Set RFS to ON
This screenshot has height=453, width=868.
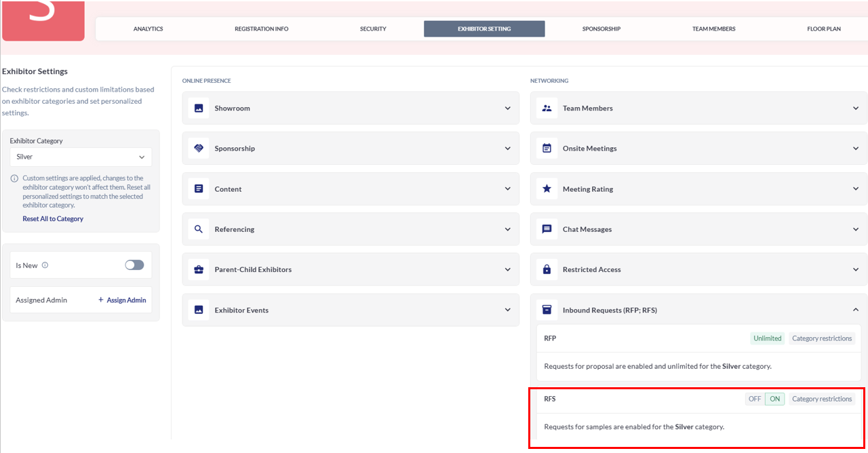pyautogui.click(x=774, y=399)
